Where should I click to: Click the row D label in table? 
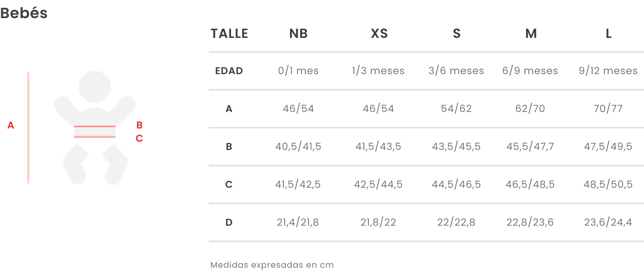tap(229, 222)
